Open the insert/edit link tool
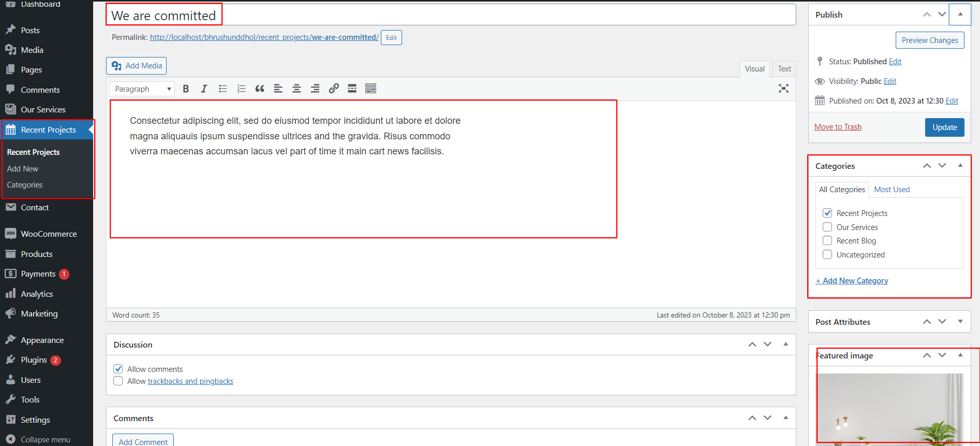 pos(334,89)
